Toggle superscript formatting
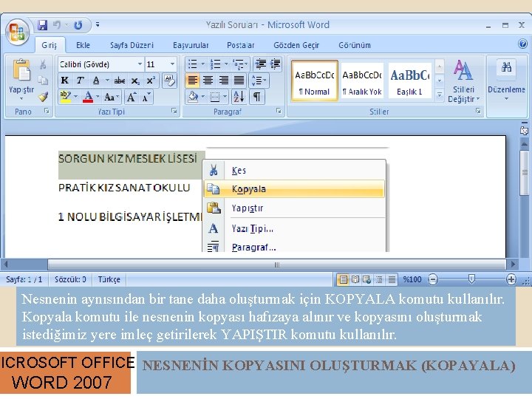Screen dimensions: 532x399 [x=151, y=81]
